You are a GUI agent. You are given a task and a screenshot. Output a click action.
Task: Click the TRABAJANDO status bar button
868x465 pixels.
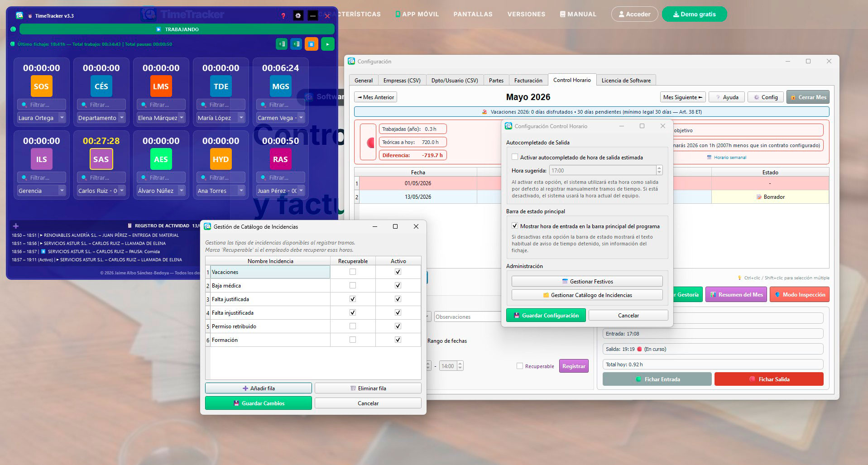click(177, 29)
